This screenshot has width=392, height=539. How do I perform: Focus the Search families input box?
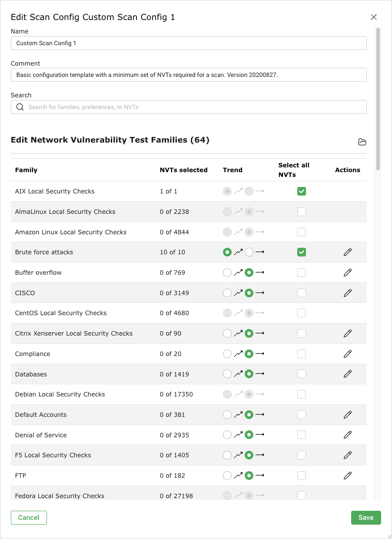tap(189, 107)
